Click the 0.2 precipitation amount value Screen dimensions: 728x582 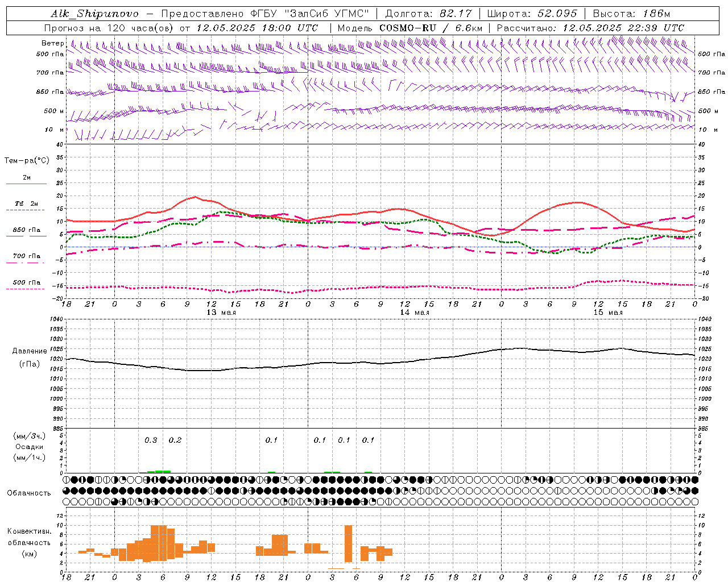pyautogui.click(x=175, y=440)
